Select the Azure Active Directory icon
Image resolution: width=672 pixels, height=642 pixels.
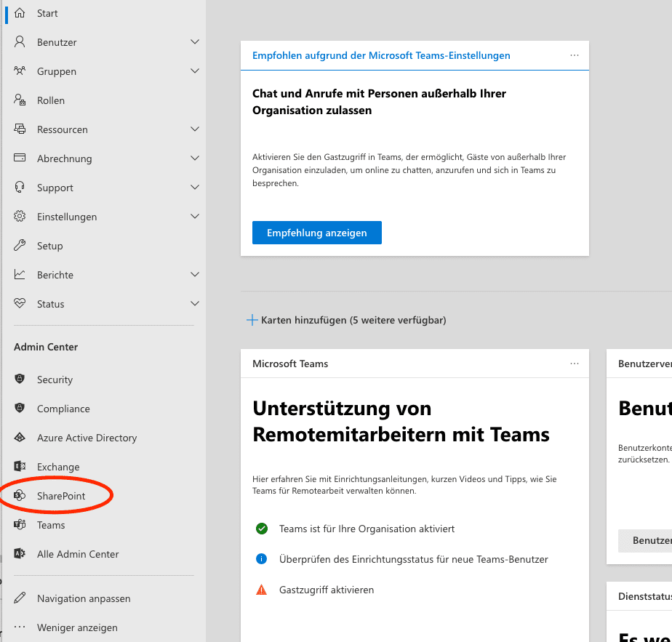(x=20, y=438)
